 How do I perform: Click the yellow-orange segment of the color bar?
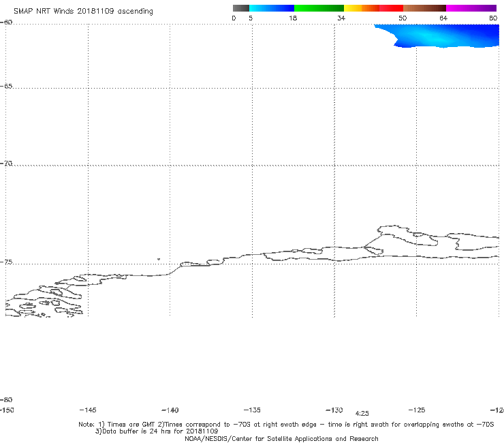point(362,8)
